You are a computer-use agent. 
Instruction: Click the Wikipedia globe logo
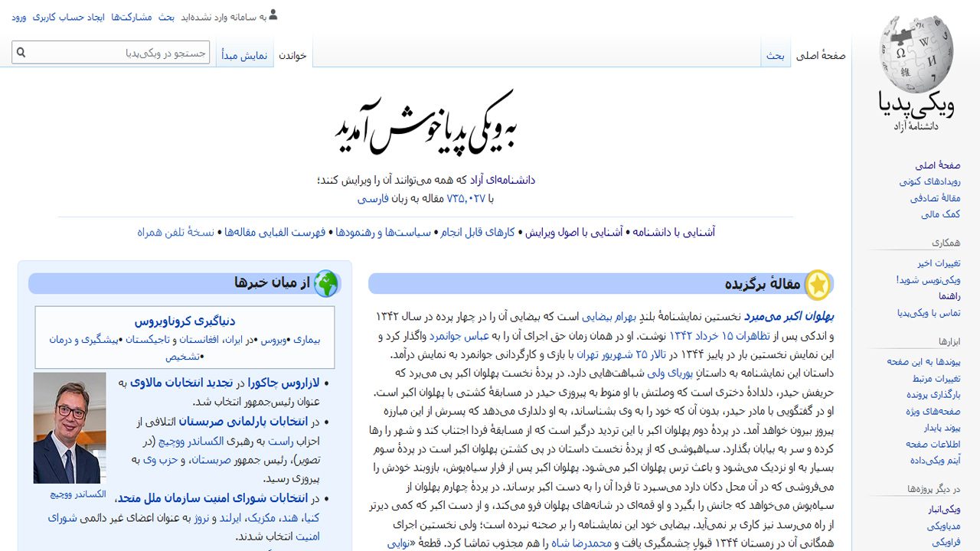pos(916,55)
